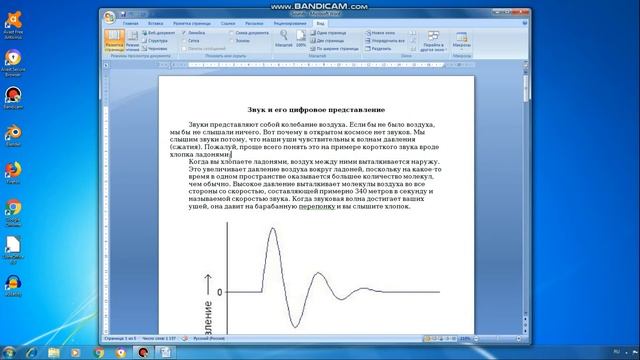The width and height of the screenshot is (640, 360).
Task: Uncheck the Линейка ruler checkbox
Action: (x=184, y=33)
